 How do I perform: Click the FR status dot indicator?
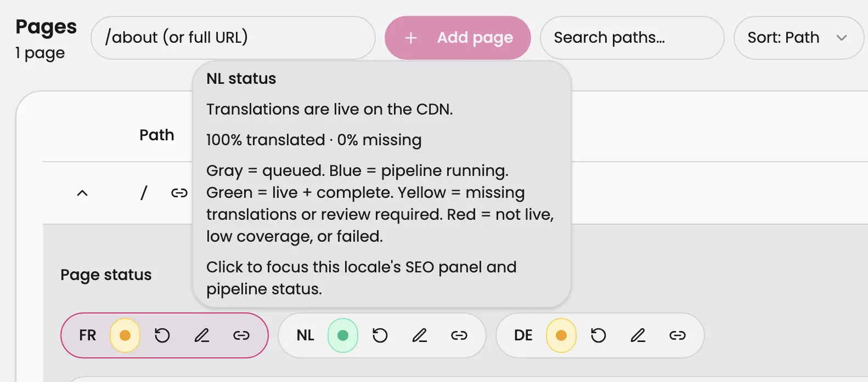tap(125, 335)
